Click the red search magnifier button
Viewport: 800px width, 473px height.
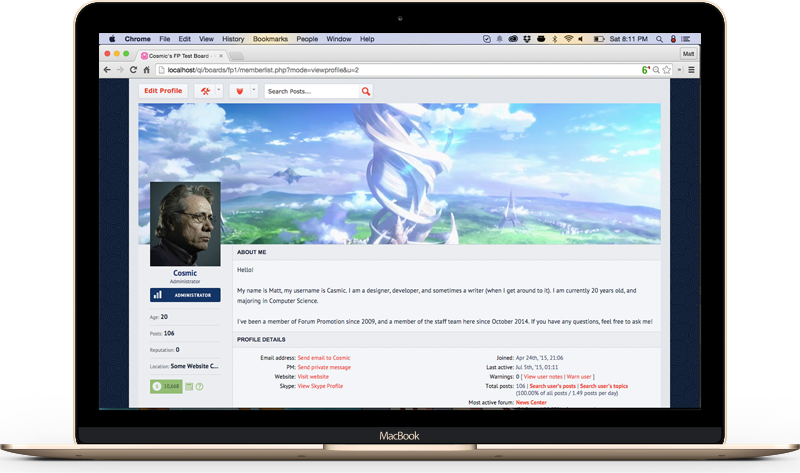click(366, 91)
